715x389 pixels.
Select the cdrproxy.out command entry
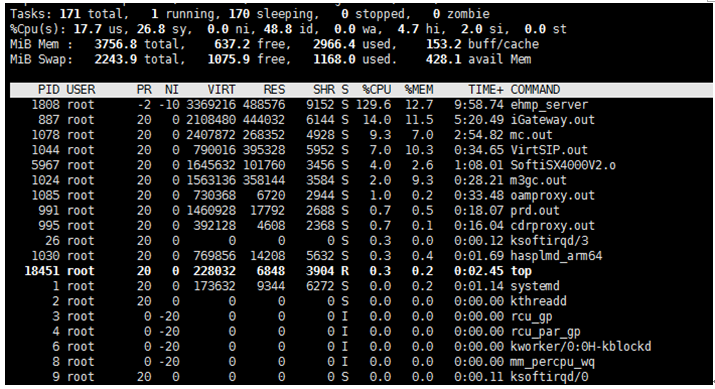(552, 225)
